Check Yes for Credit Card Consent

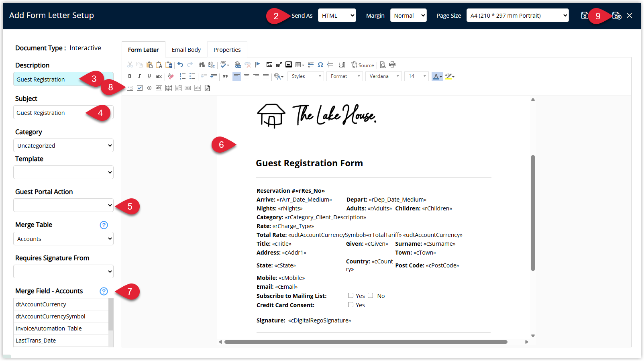[351, 305]
